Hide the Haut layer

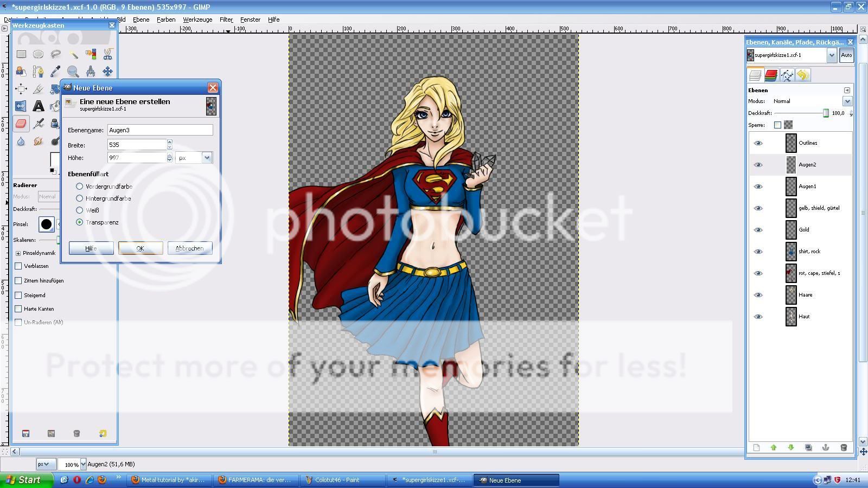[758, 317]
